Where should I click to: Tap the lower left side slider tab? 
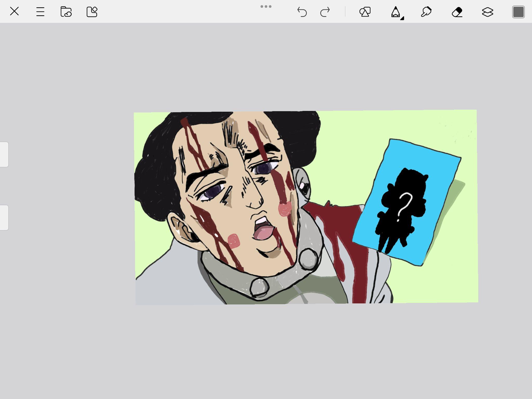[x=4, y=217]
